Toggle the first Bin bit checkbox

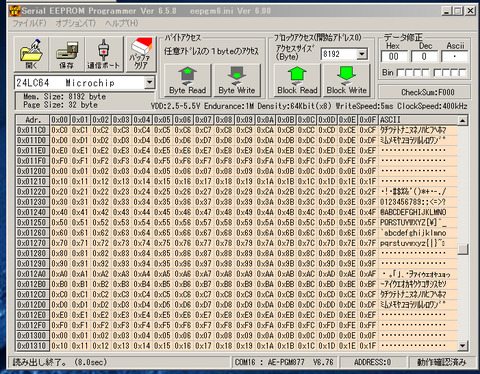coord(401,73)
